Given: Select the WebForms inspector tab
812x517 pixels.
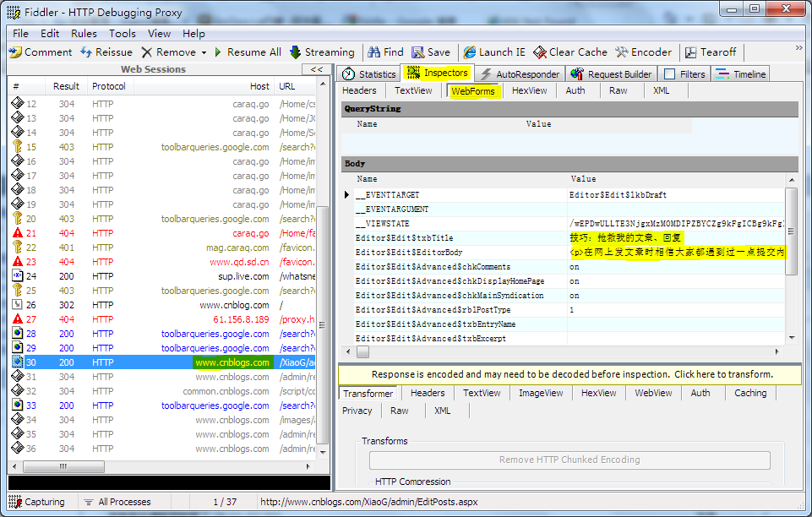Looking at the screenshot, I should pos(473,91).
